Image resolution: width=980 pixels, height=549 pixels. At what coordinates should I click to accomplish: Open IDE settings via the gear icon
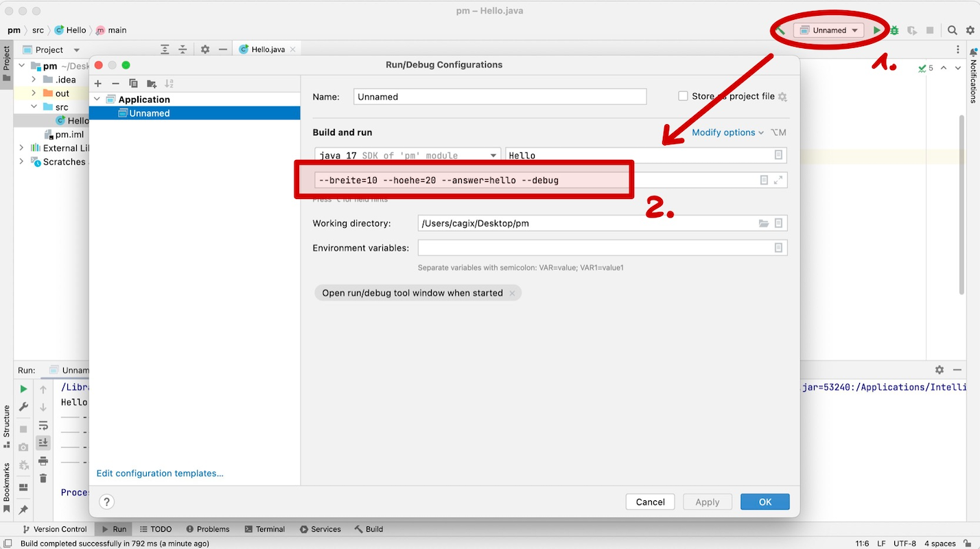(970, 30)
